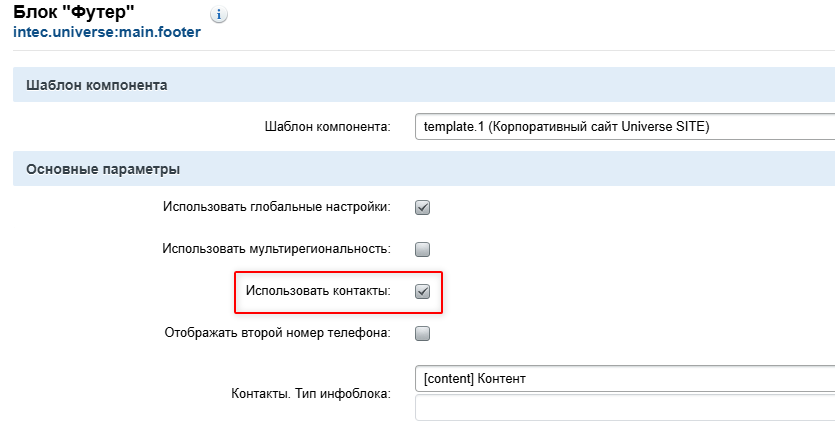The width and height of the screenshot is (835, 439).
Task: Click the "Шаблон компонента:" field label
Action: pyautogui.click(x=327, y=128)
